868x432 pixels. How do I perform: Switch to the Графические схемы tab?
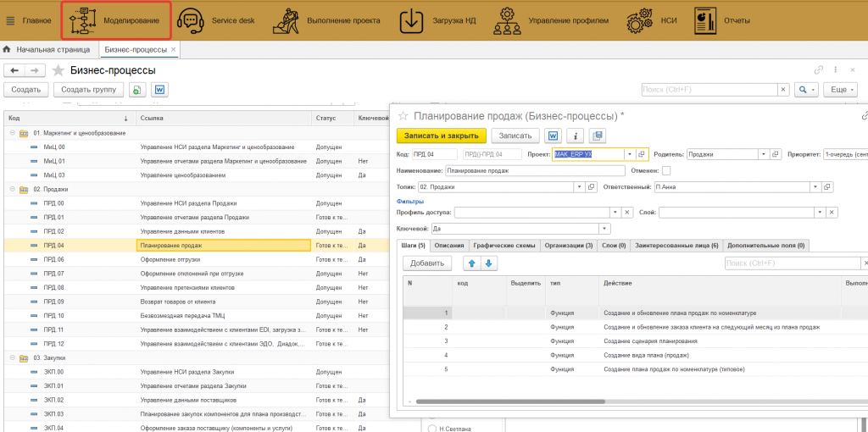coord(504,246)
